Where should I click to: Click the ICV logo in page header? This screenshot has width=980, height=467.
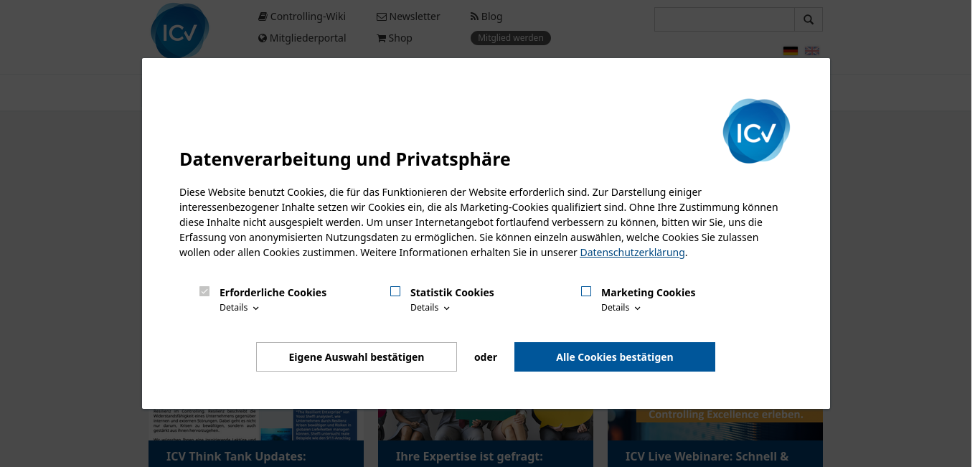click(x=179, y=31)
